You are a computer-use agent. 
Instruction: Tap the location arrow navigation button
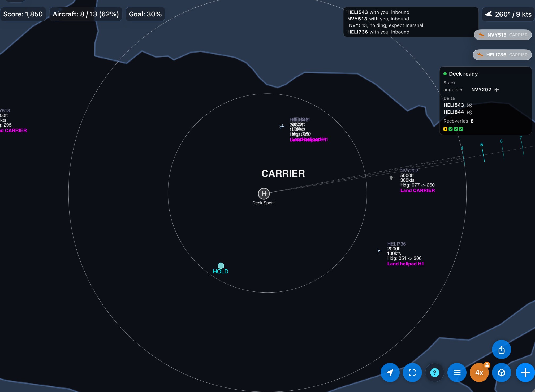390,373
